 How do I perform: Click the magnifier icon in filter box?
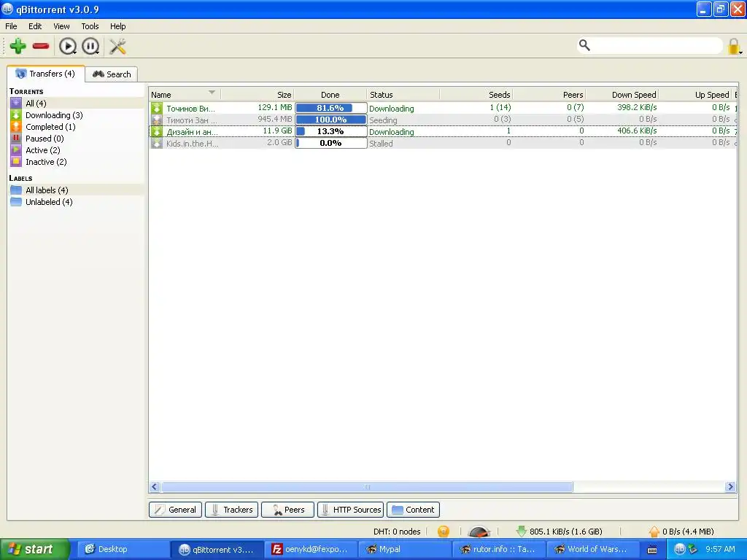(x=584, y=45)
